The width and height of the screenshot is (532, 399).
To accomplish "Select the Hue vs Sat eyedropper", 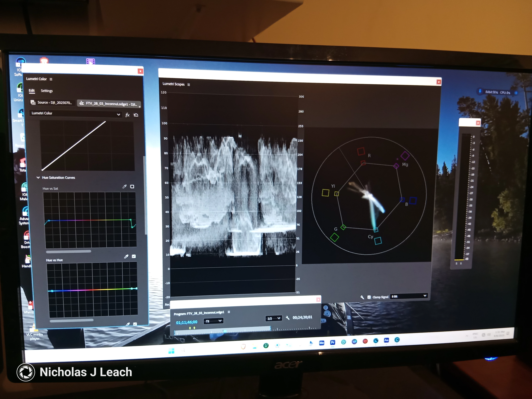I will [x=124, y=187].
